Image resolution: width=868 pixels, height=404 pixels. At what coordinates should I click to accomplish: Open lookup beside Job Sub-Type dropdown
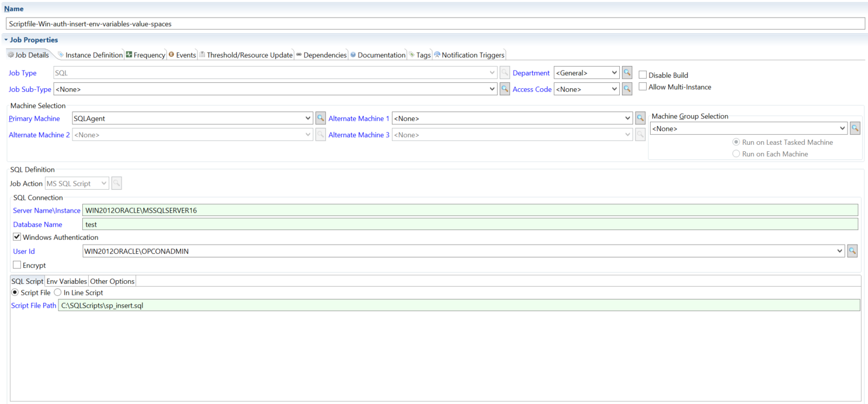click(x=505, y=89)
